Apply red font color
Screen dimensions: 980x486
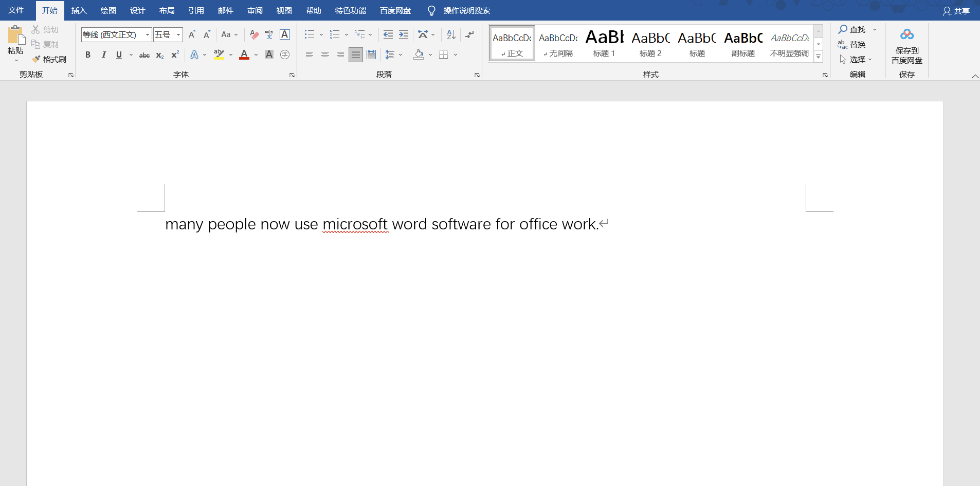244,55
